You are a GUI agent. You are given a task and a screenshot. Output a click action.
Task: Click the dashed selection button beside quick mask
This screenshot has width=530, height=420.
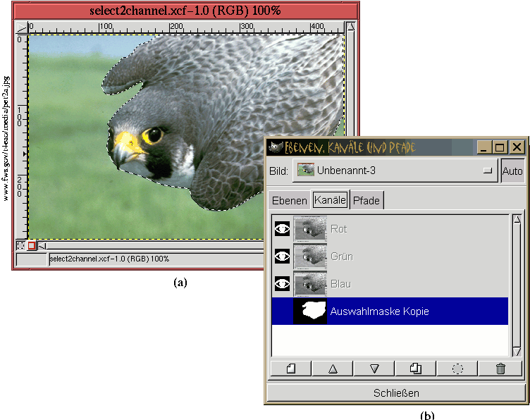pos(20,246)
